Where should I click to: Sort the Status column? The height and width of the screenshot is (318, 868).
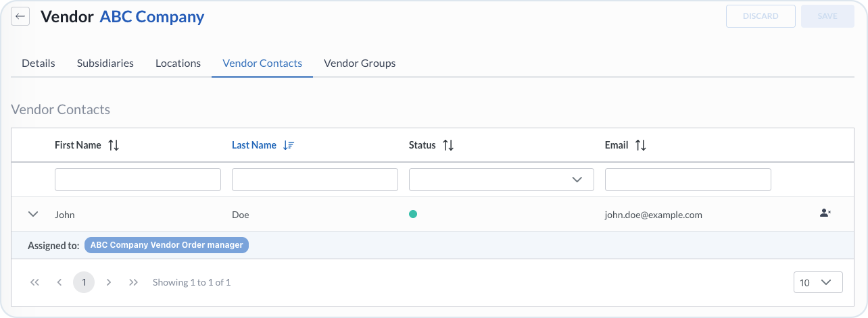click(x=448, y=145)
